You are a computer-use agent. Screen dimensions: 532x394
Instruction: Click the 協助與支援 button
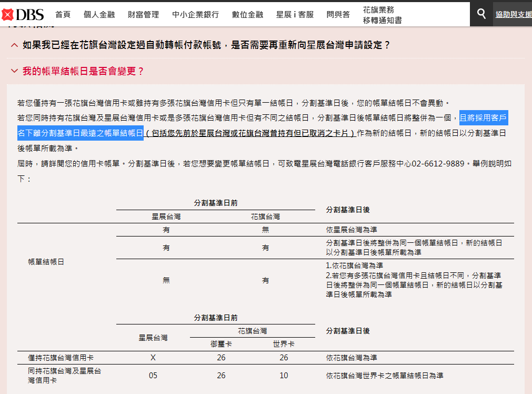pos(513,14)
